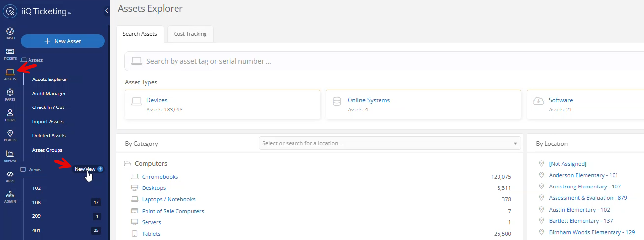Collapse the Computers category folder

click(x=128, y=164)
